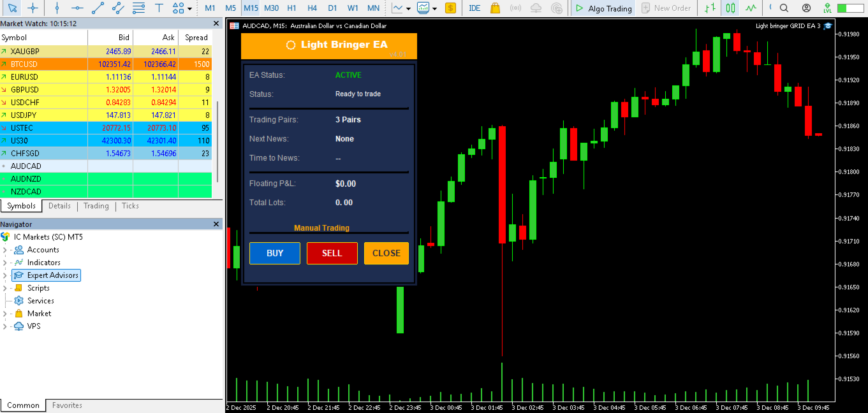
Task: Expand the Accounts tree node
Action: 4,250
